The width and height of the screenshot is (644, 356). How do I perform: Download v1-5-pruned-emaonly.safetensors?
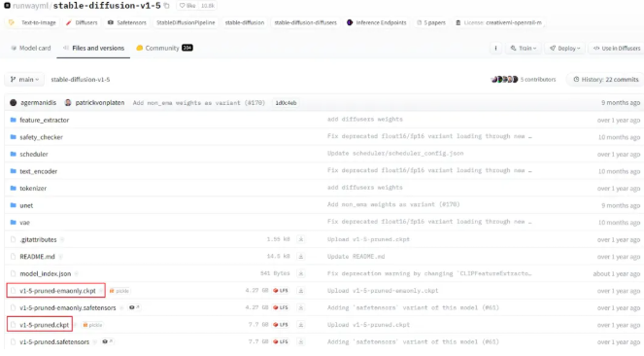pyautogui.click(x=301, y=307)
